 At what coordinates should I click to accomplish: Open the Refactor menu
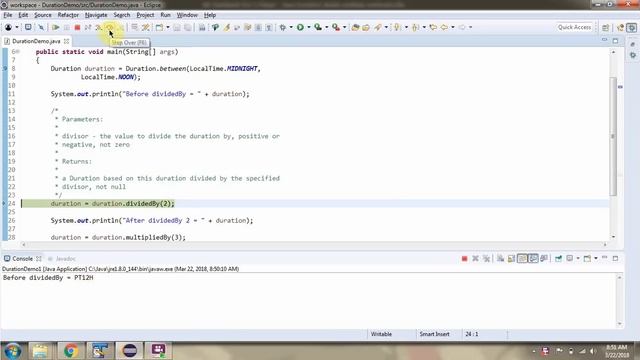click(68, 15)
